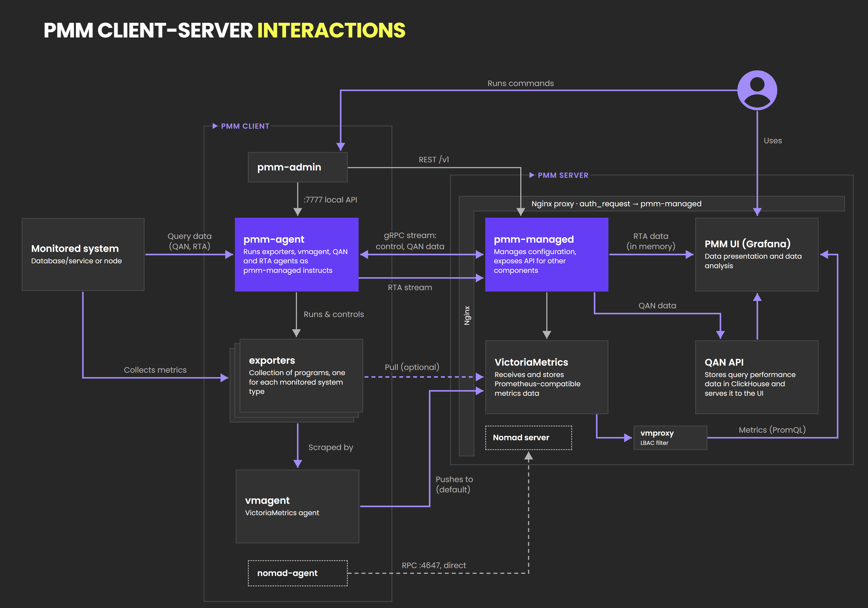Click the 'Runs commands' label
The width and height of the screenshot is (868, 608).
click(521, 83)
